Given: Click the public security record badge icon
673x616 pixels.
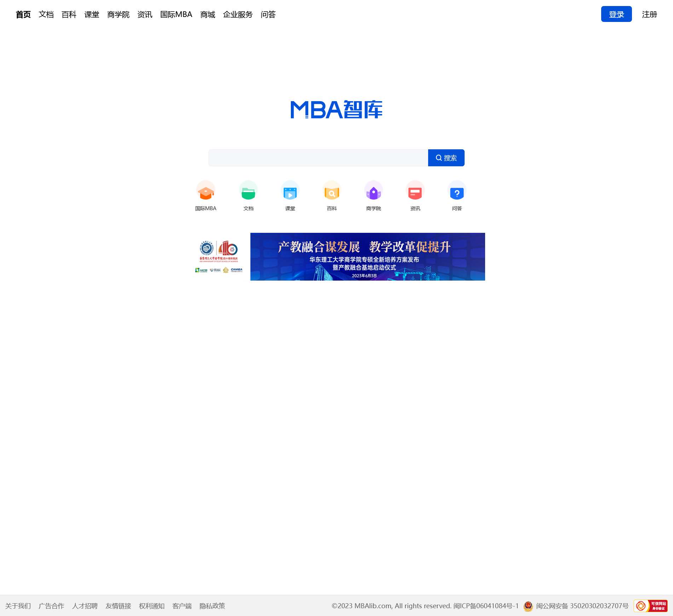Looking at the screenshot, I should [x=528, y=606].
